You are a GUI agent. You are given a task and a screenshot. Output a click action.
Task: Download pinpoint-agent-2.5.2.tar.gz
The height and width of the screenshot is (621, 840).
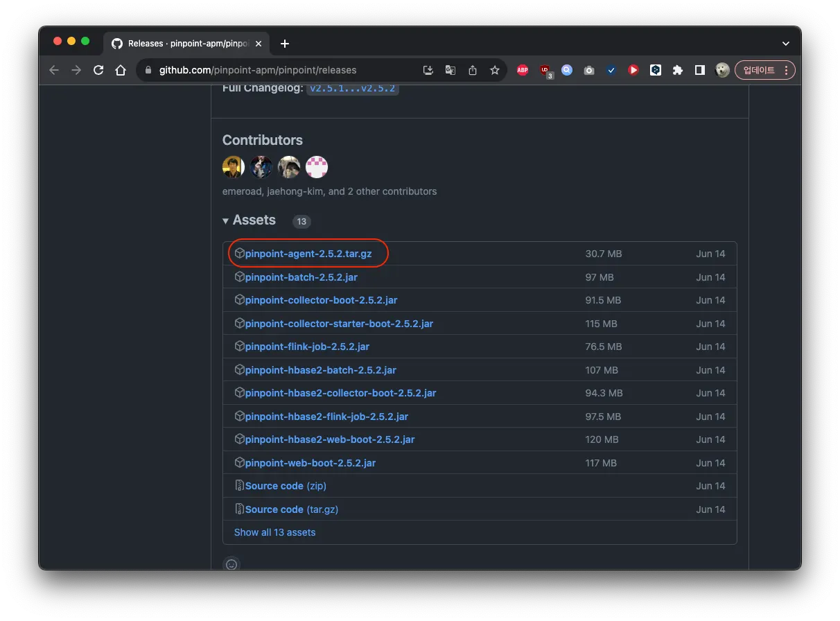[x=308, y=254]
